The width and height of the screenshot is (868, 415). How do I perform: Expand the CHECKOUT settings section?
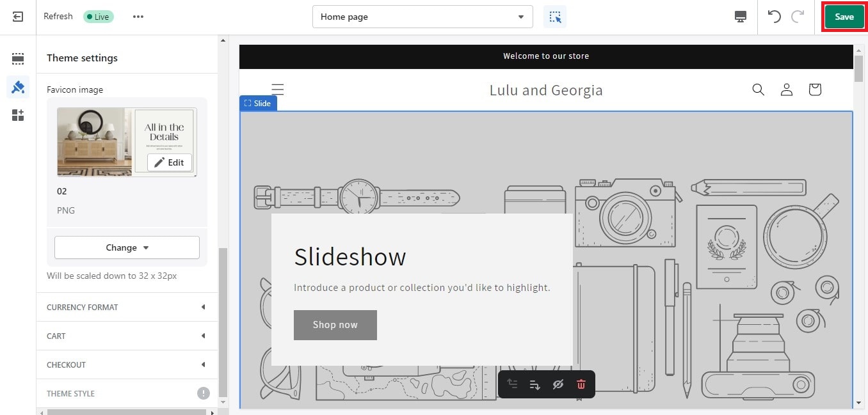[127, 364]
